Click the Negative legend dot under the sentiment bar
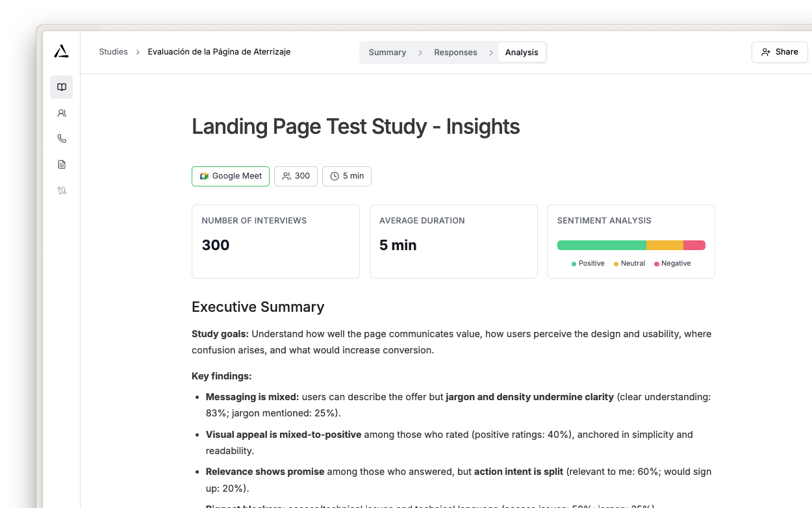 [655, 263]
